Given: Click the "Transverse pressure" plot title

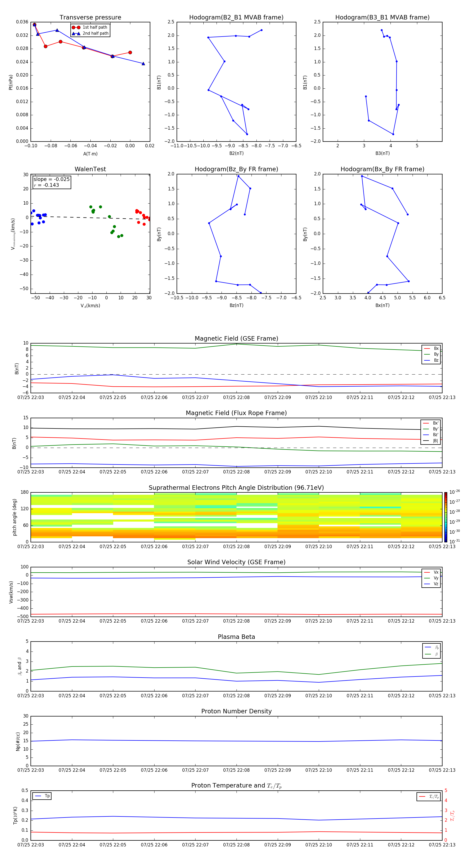Looking at the screenshot, I should pos(90,17).
